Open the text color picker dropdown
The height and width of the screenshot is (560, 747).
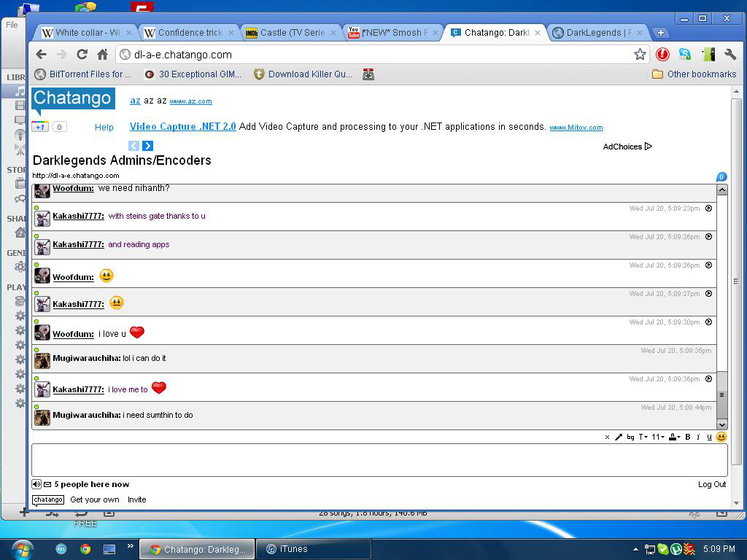[x=674, y=437]
